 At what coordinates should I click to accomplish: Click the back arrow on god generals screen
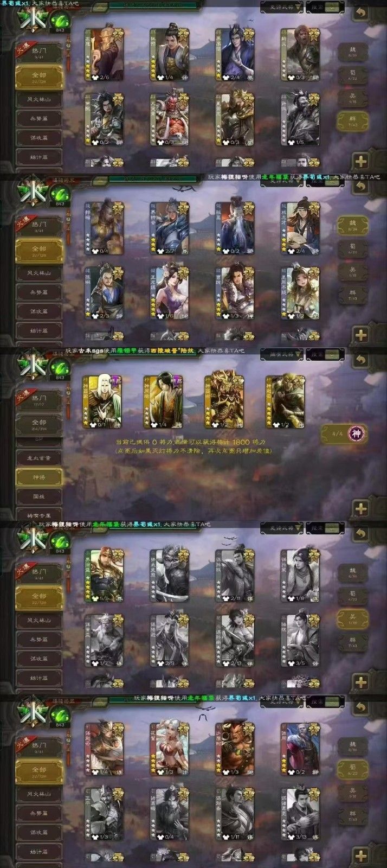click(x=361, y=360)
